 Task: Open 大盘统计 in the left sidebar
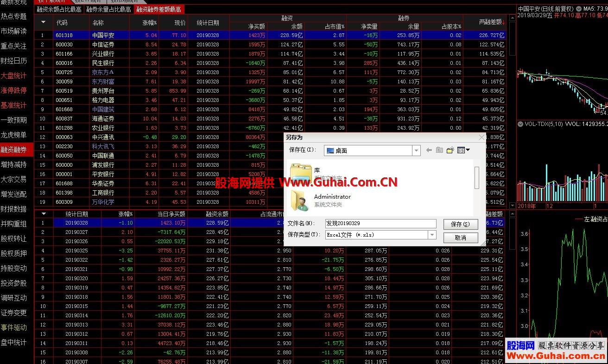coord(14,75)
